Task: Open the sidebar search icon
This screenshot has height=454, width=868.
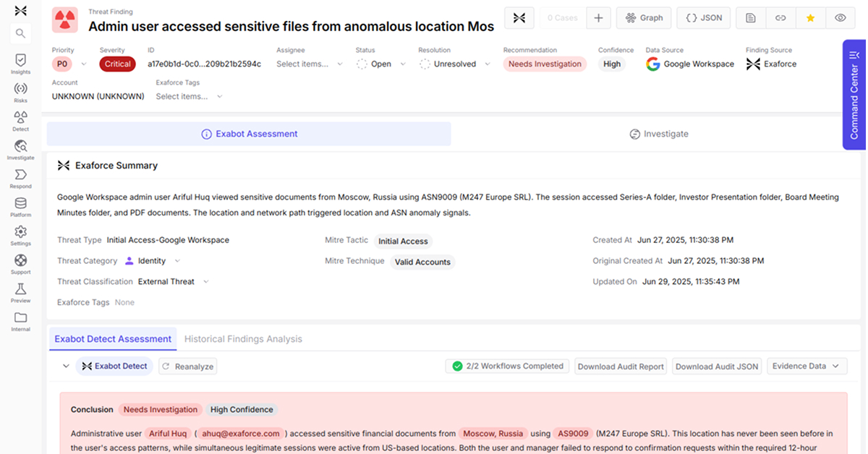Action: 20,33
